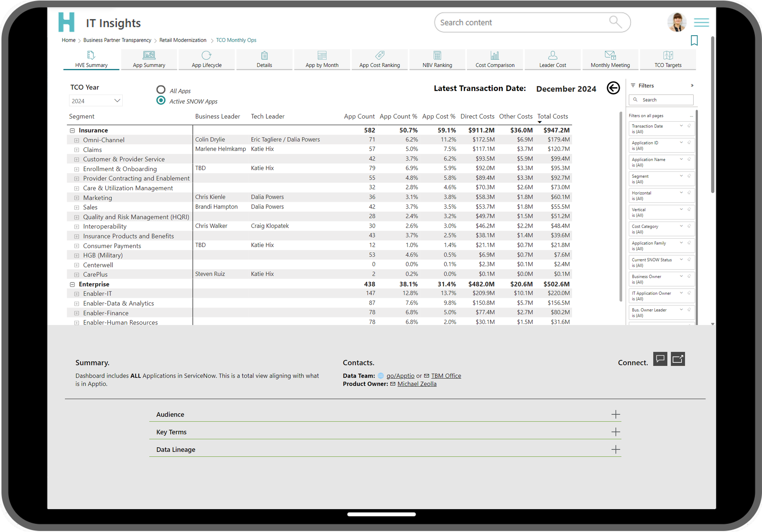This screenshot has width=762, height=532.
Task: Expand the Audience accordion plus
Action: [x=615, y=414]
